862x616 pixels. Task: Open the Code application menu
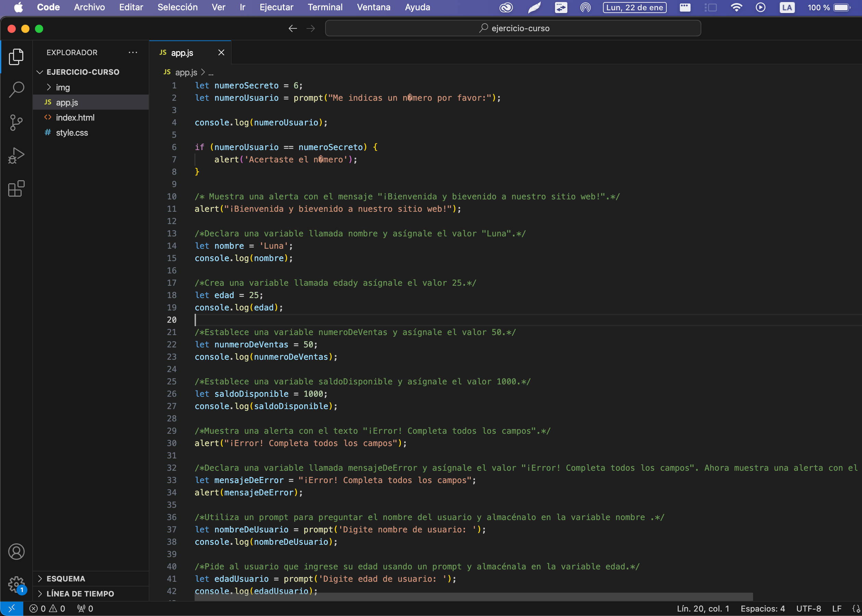[49, 7]
